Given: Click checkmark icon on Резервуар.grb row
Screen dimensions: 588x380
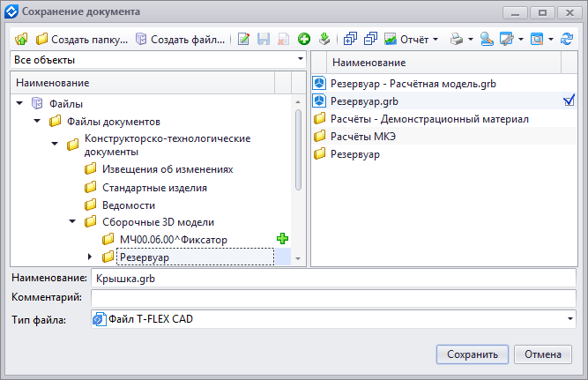Looking at the screenshot, I should pos(569,101).
